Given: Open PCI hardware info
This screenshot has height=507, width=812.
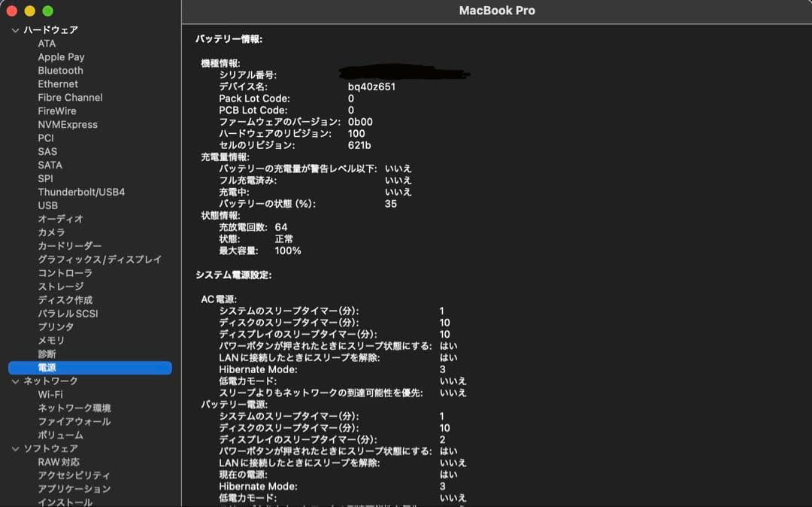Looking at the screenshot, I should point(46,138).
